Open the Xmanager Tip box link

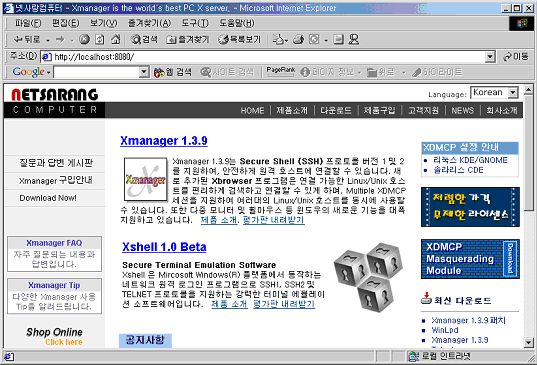pyautogui.click(x=54, y=285)
